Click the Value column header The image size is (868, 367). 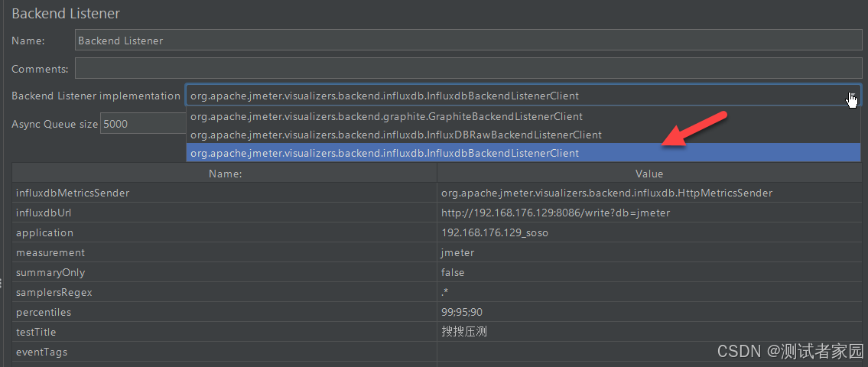[x=649, y=174]
